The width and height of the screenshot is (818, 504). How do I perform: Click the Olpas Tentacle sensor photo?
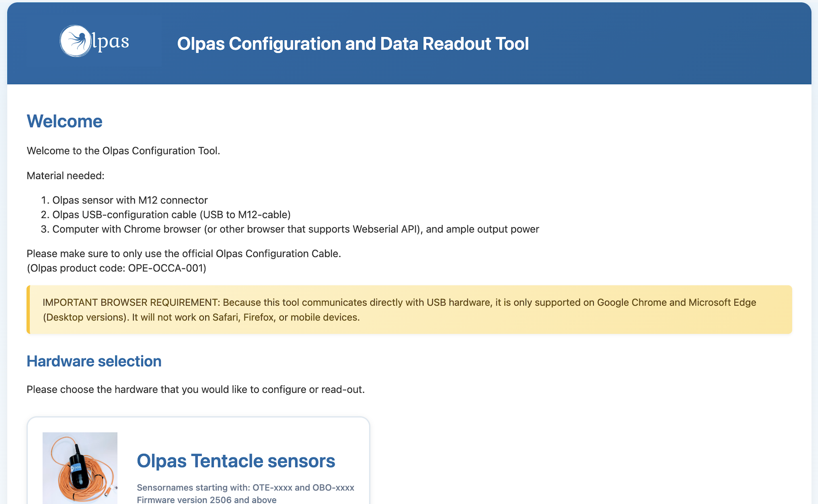(80, 468)
